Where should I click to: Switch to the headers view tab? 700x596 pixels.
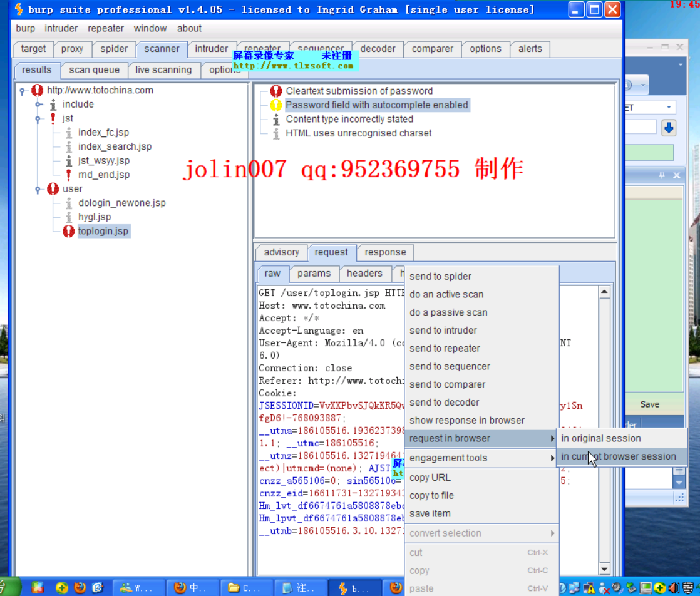365,274
